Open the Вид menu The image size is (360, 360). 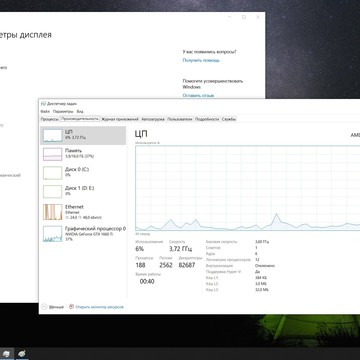80,111
